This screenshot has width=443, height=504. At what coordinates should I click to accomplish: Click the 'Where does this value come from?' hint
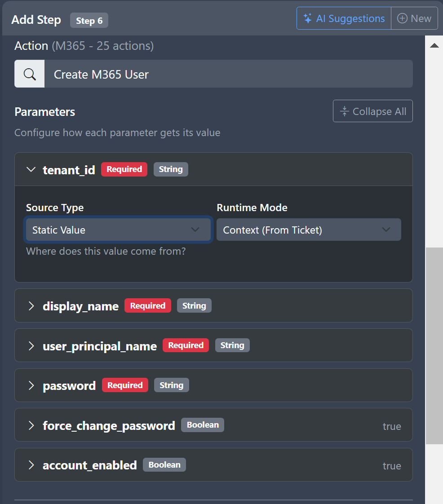pos(106,251)
